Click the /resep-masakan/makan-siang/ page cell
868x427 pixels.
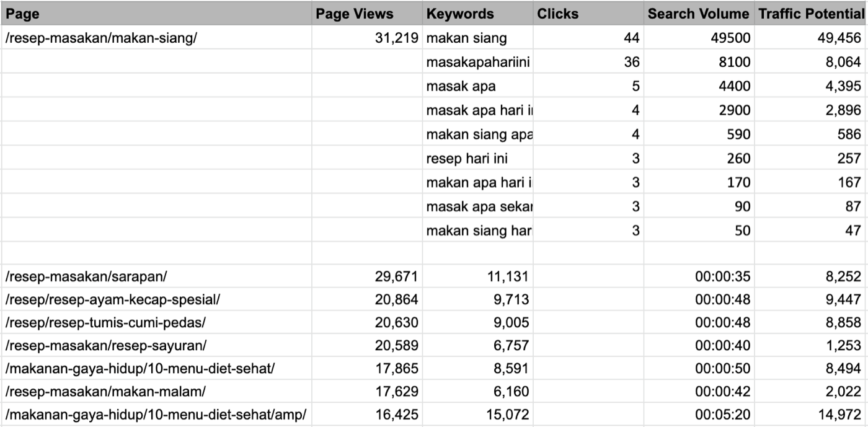coord(156,38)
